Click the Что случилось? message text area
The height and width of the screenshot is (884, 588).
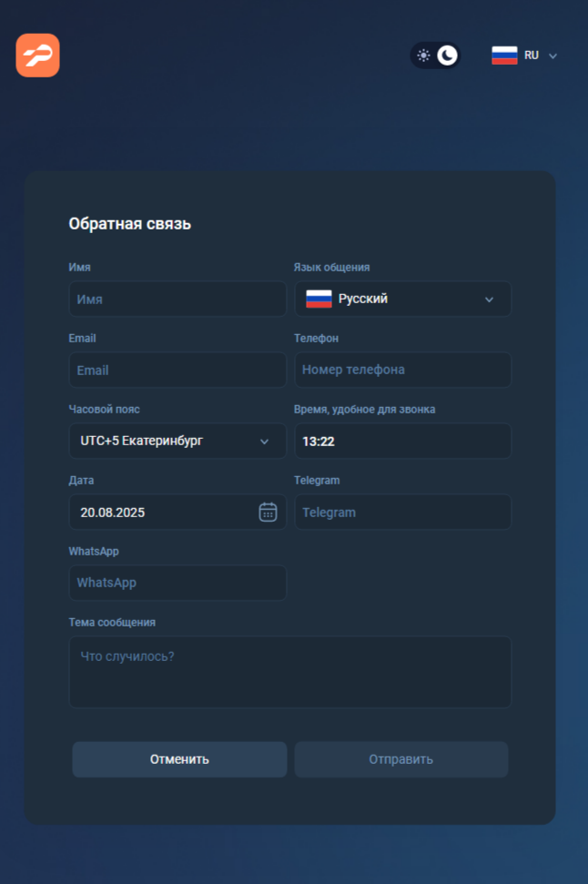pos(290,672)
